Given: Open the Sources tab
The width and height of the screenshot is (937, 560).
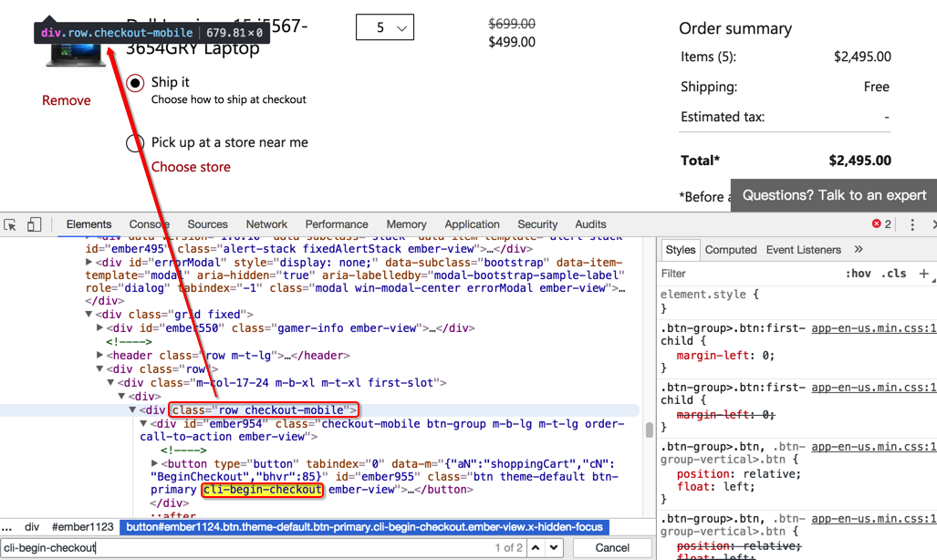Looking at the screenshot, I should [x=207, y=224].
